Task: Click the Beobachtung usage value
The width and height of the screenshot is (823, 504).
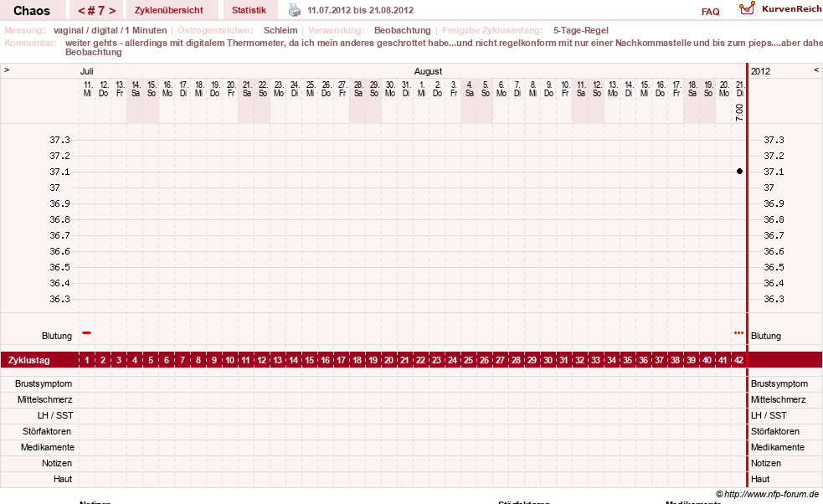Action: click(x=403, y=30)
